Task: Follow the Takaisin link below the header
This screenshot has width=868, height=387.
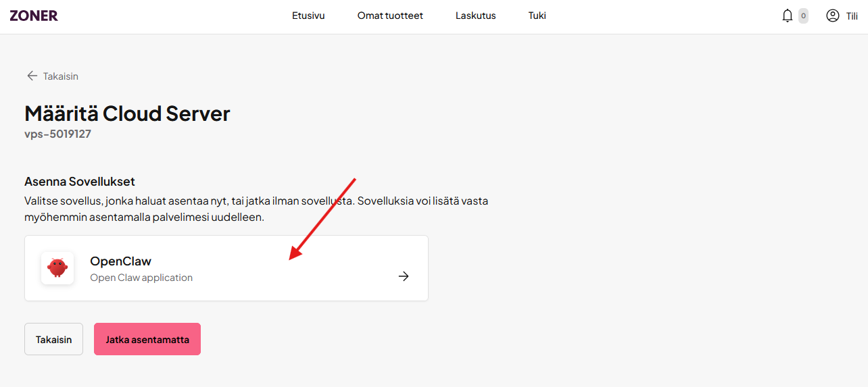Action: pos(61,76)
